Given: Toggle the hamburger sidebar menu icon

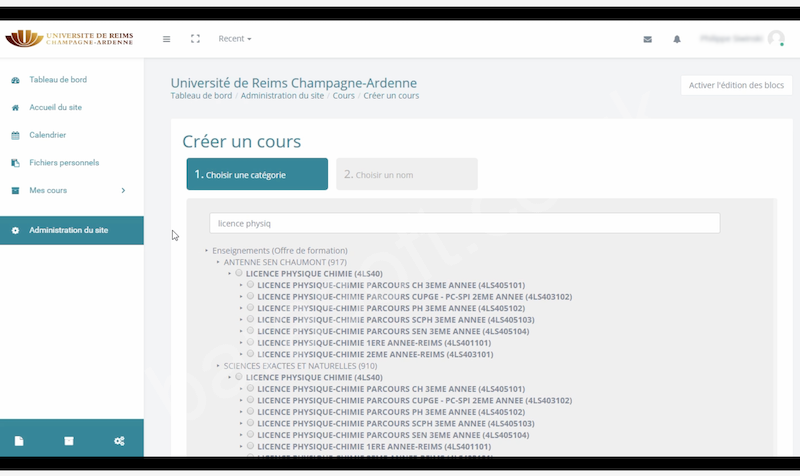Looking at the screenshot, I should pos(166,39).
